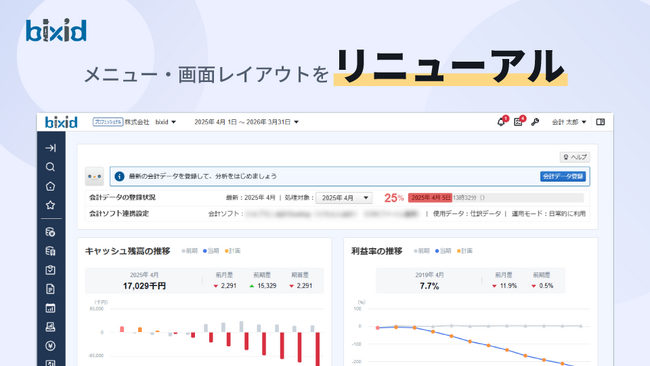
Task: Click the clipboard check icon in sidebar
Action: [x=51, y=270]
